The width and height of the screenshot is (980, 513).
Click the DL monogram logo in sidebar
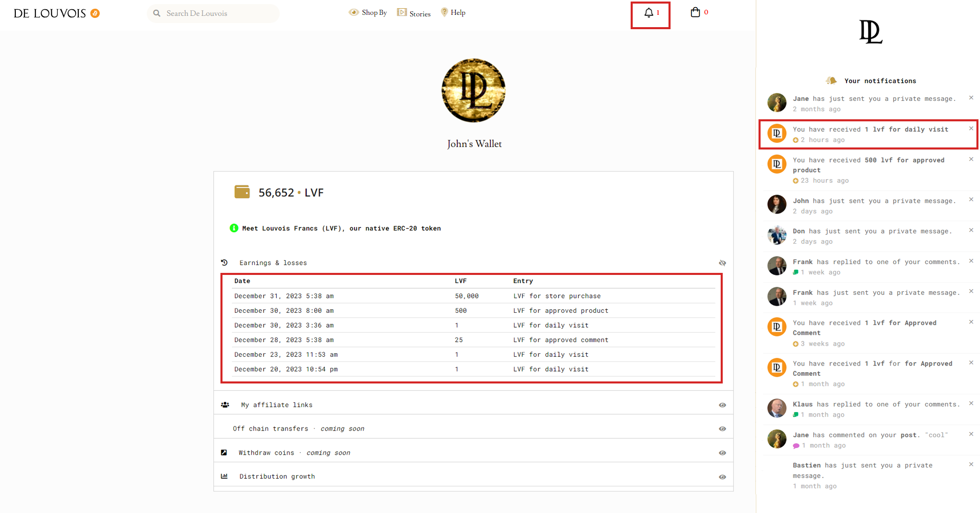click(x=870, y=32)
